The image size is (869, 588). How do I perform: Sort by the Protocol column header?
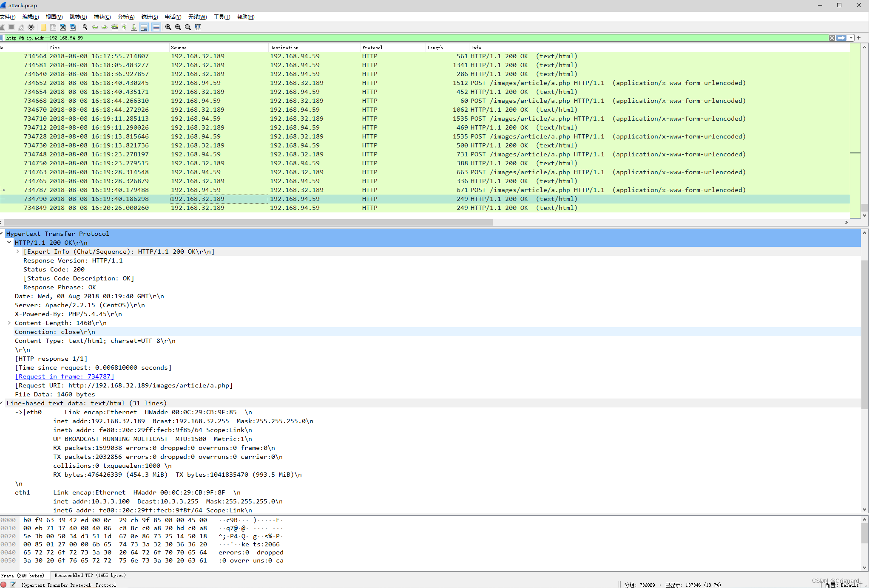click(x=393, y=48)
